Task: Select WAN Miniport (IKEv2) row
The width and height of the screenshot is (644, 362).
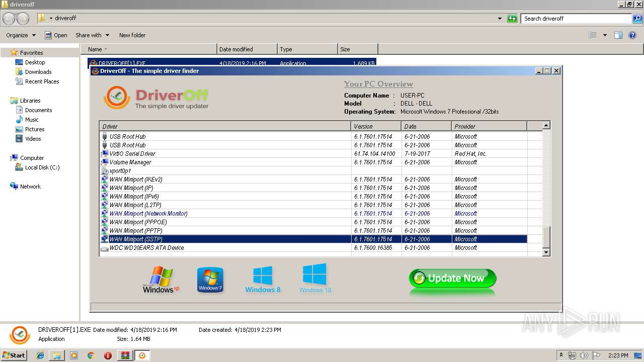Action: (x=313, y=179)
